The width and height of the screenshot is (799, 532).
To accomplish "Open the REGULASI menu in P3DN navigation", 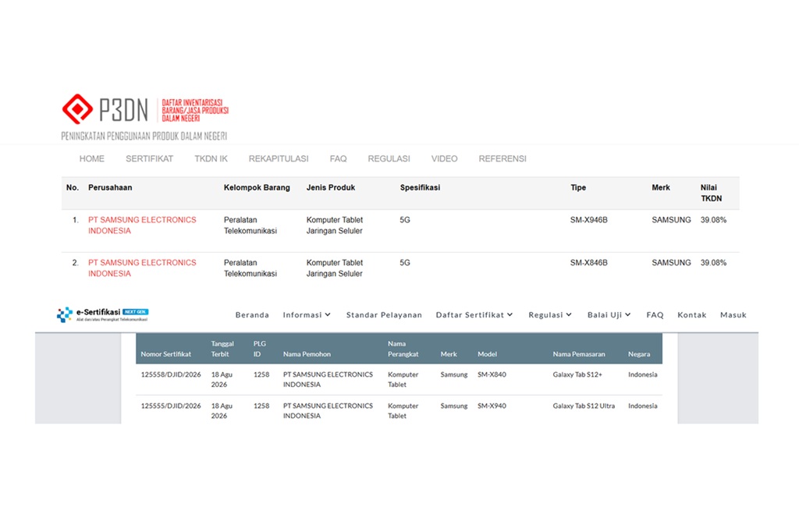I will pos(389,159).
